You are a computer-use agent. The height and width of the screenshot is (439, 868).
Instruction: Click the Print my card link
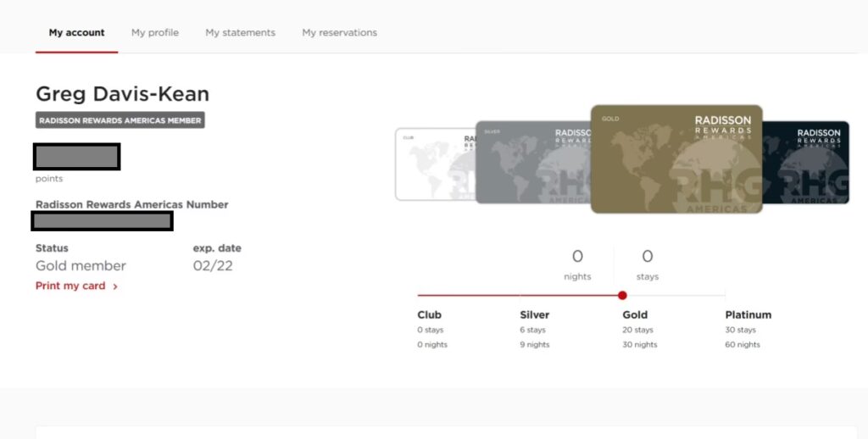70,286
